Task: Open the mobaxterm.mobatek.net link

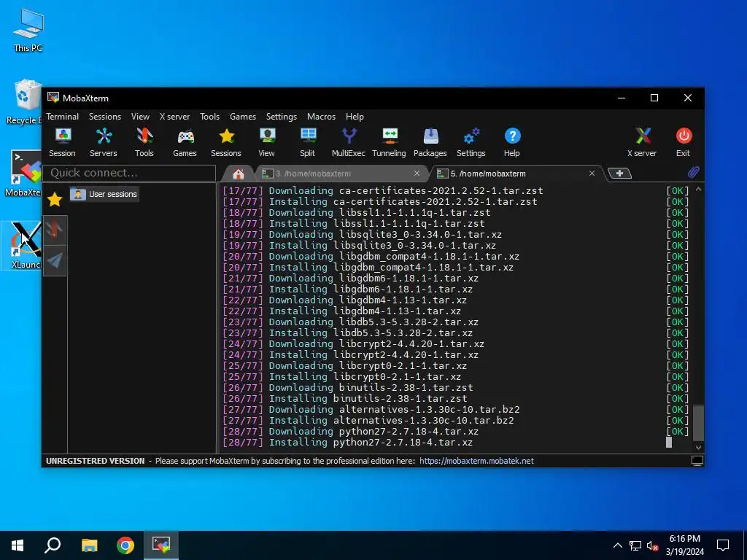Action: click(476, 461)
